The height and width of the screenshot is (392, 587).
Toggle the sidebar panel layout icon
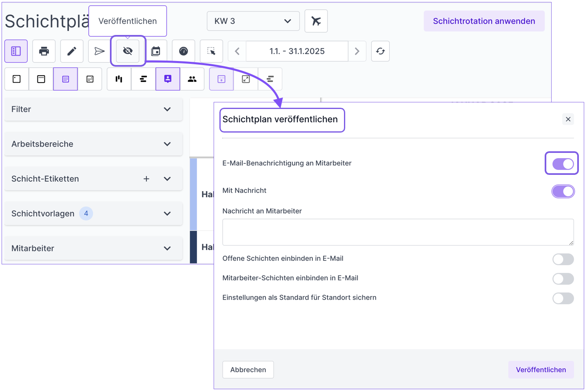[16, 51]
